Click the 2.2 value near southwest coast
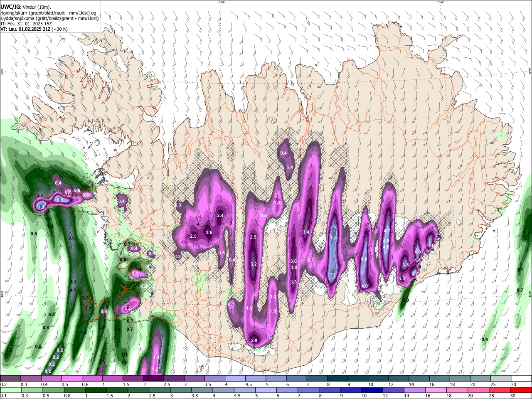 point(128,308)
